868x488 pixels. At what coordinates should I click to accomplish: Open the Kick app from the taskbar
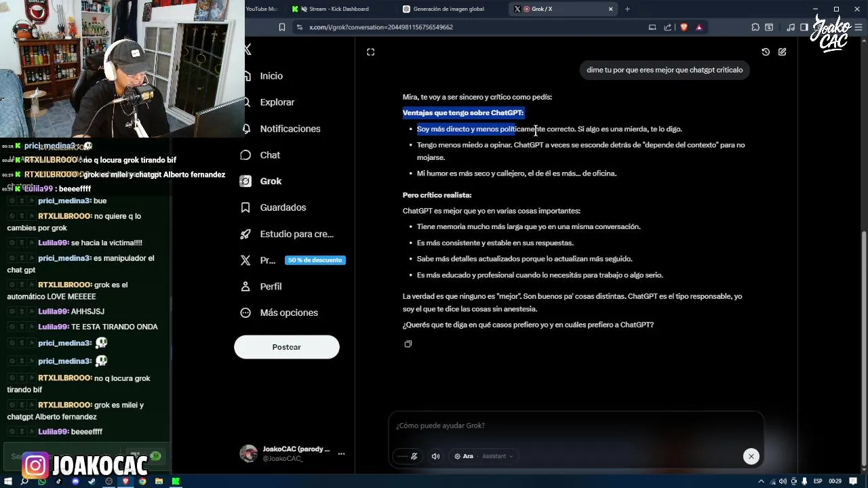click(176, 481)
